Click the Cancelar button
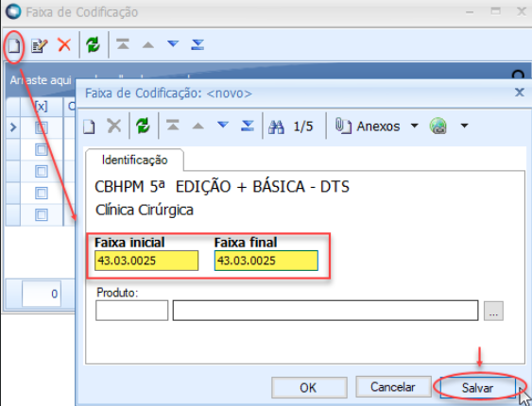 click(393, 387)
